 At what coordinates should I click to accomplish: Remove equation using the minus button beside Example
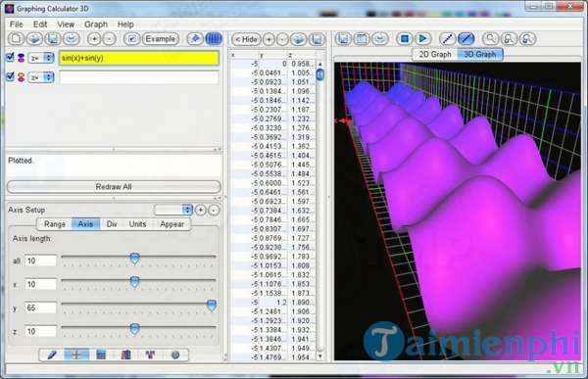(x=109, y=38)
